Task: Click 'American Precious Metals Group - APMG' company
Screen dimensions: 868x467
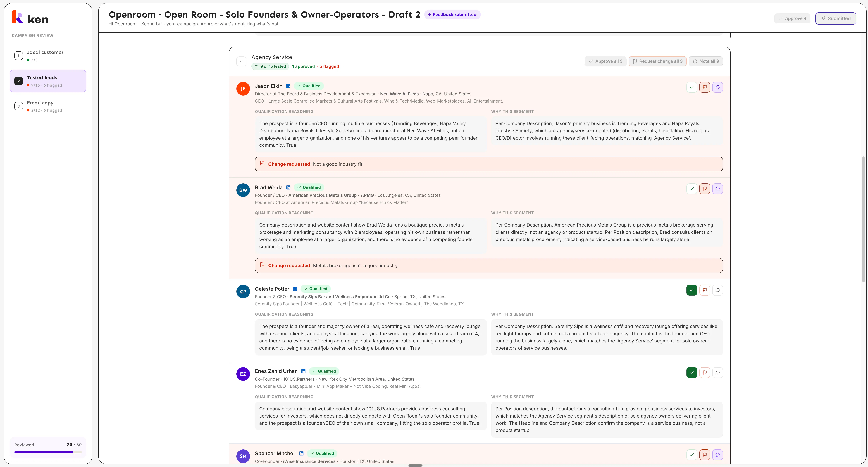Action: pos(331,196)
